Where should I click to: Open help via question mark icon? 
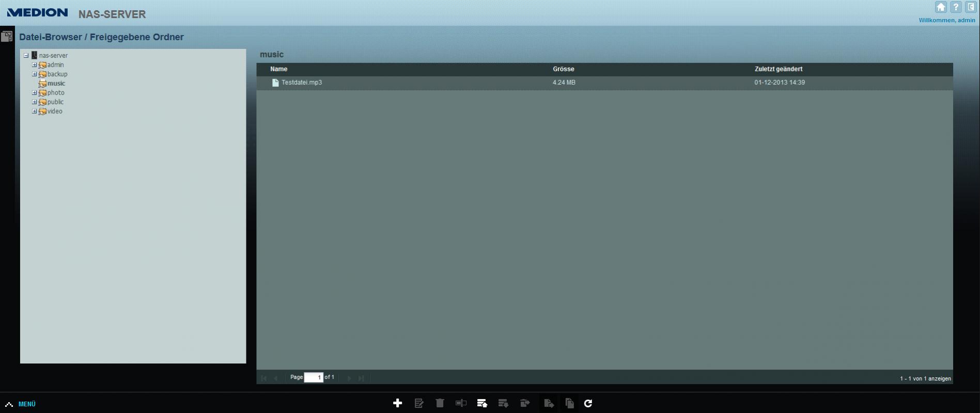point(956,7)
